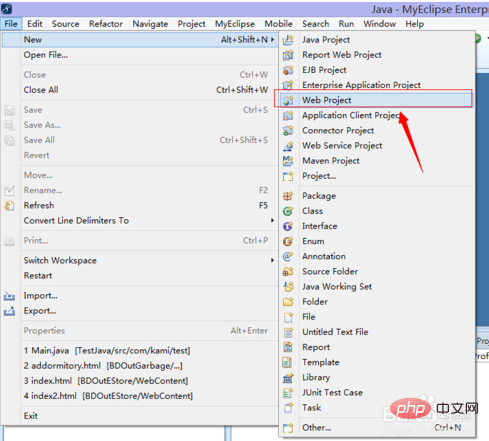489x441 pixels.
Task: Reopen recent file addormitory.html
Action: (x=103, y=366)
